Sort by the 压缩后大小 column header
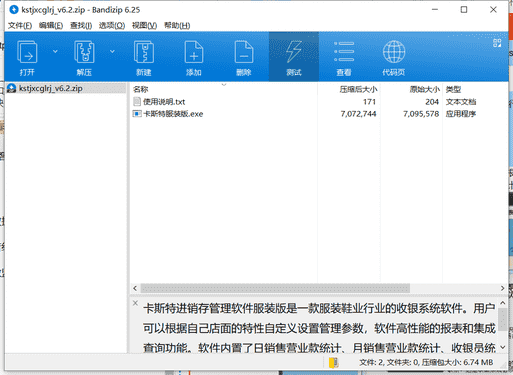The image size is (513, 375). pos(358,89)
